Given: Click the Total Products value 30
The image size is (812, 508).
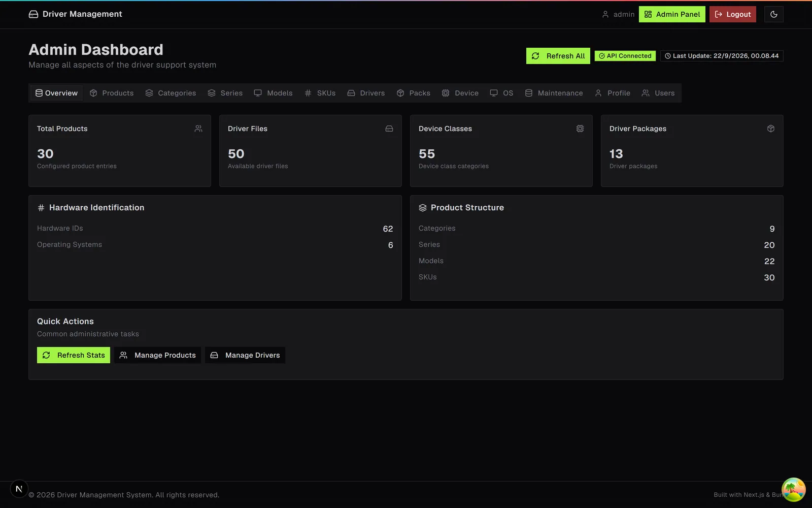Looking at the screenshot, I should [x=45, y=154].
